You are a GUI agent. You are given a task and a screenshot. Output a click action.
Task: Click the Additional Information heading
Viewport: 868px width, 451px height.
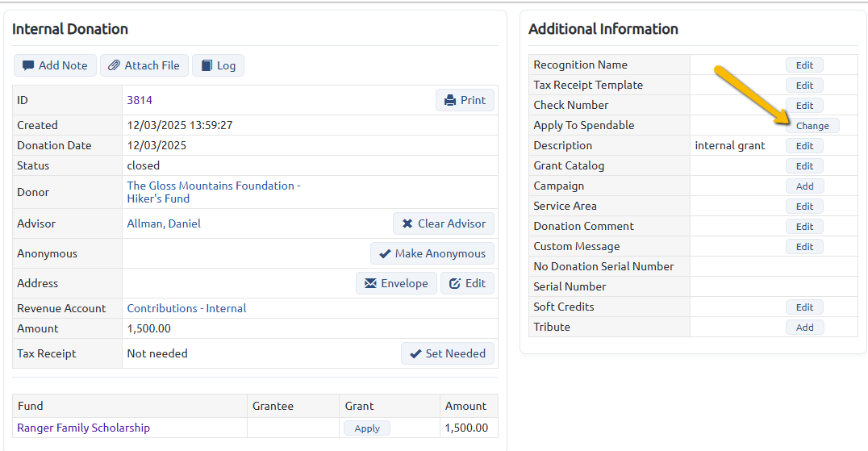603,29
